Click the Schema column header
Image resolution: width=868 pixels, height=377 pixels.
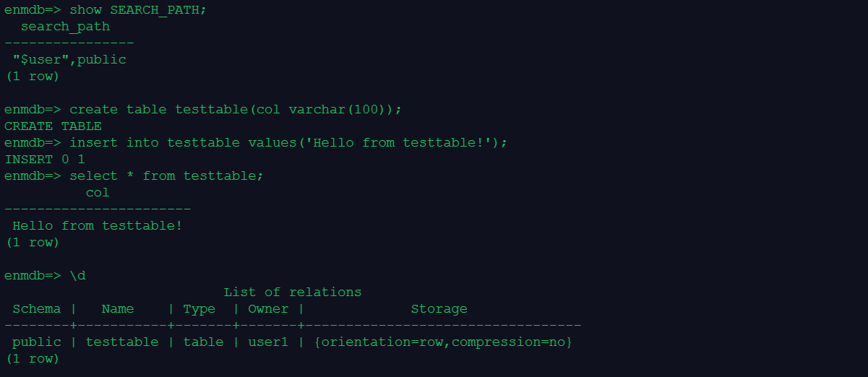pos(37,309)
